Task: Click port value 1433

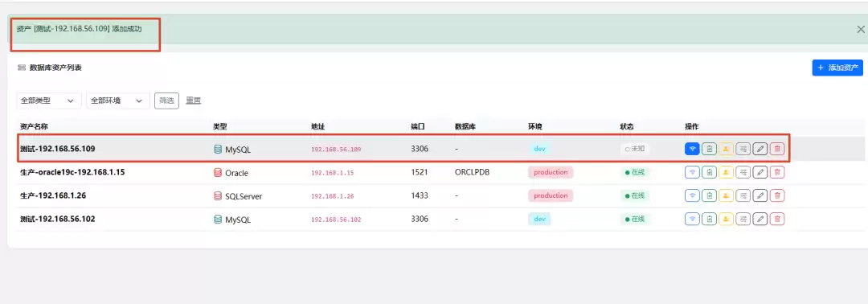Action: click(420, 195)
